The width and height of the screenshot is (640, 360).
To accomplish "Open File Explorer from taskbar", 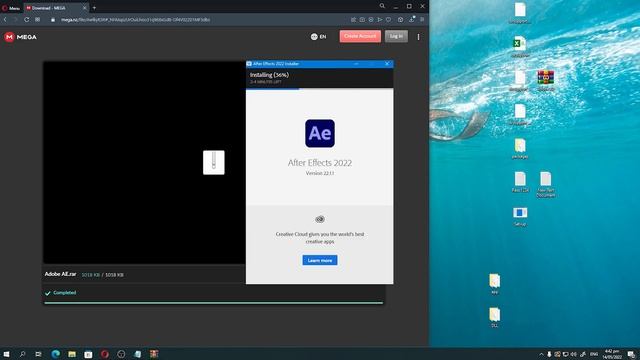I will (72, 354).
